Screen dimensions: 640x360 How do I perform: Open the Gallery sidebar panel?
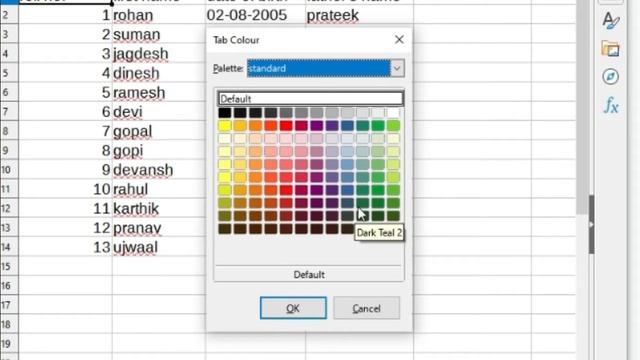click(x=611, y=49)
